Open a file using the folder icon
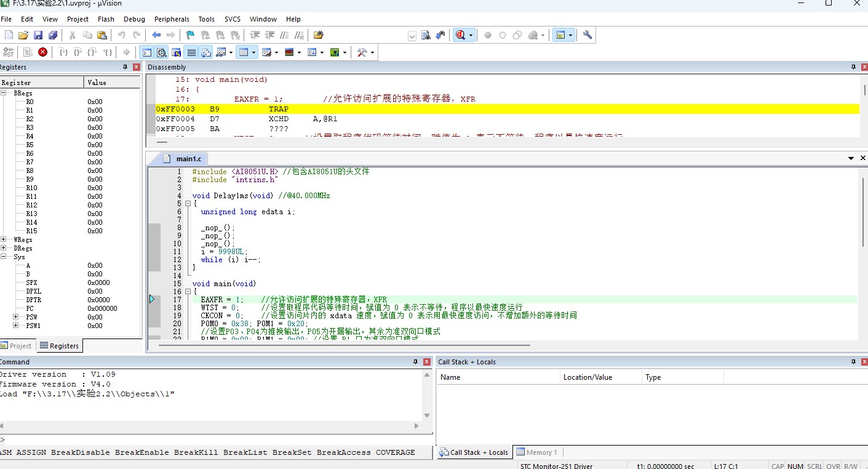The height and width of the screenshot is (469, 868). coord(23,35)
